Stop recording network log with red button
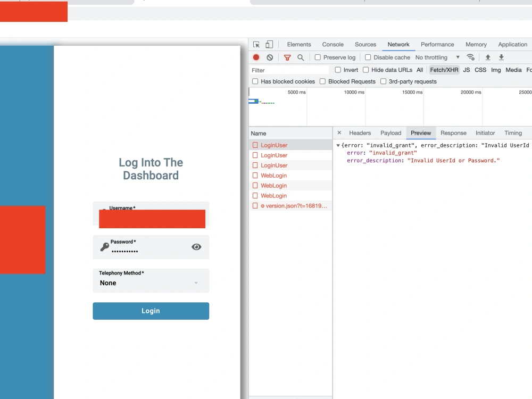The width and height of the screenshot is (532, 399). coord(256,57)
